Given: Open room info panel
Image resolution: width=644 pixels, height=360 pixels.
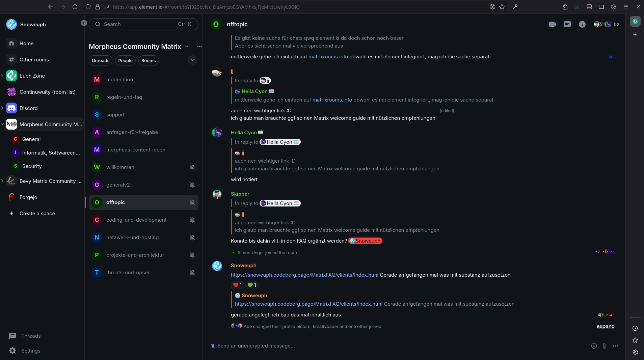Looking at the screenshot, I should 582,24.
